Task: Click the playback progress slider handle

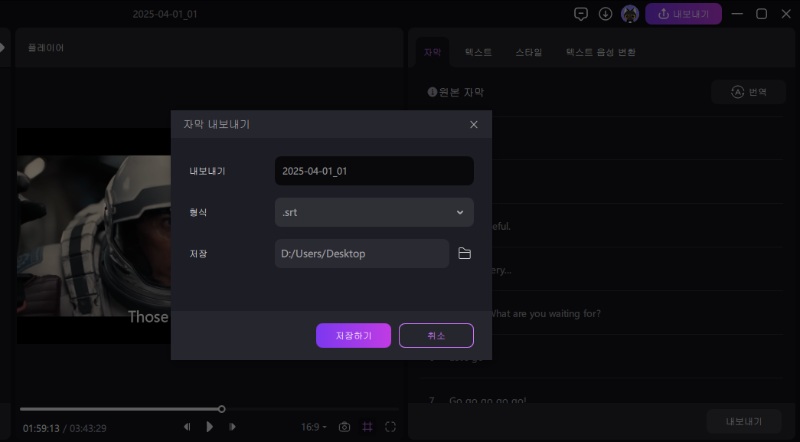Action: click(x=221, y=409)
